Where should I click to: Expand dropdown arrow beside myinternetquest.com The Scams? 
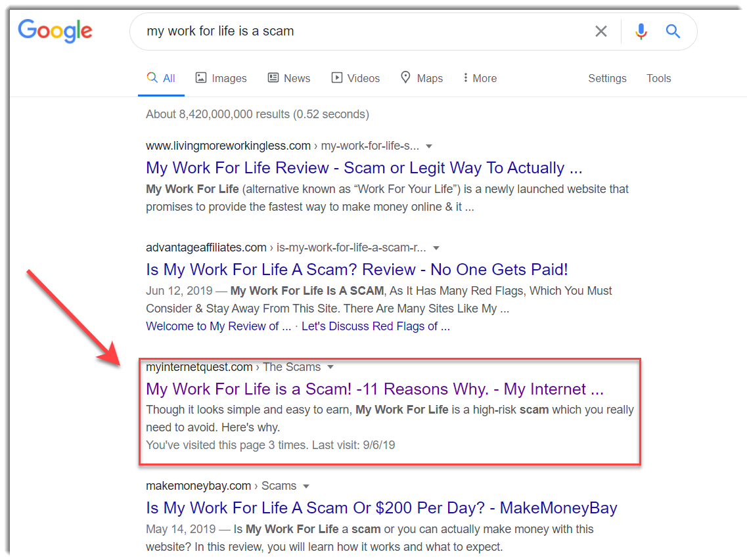tap(330, 367)
